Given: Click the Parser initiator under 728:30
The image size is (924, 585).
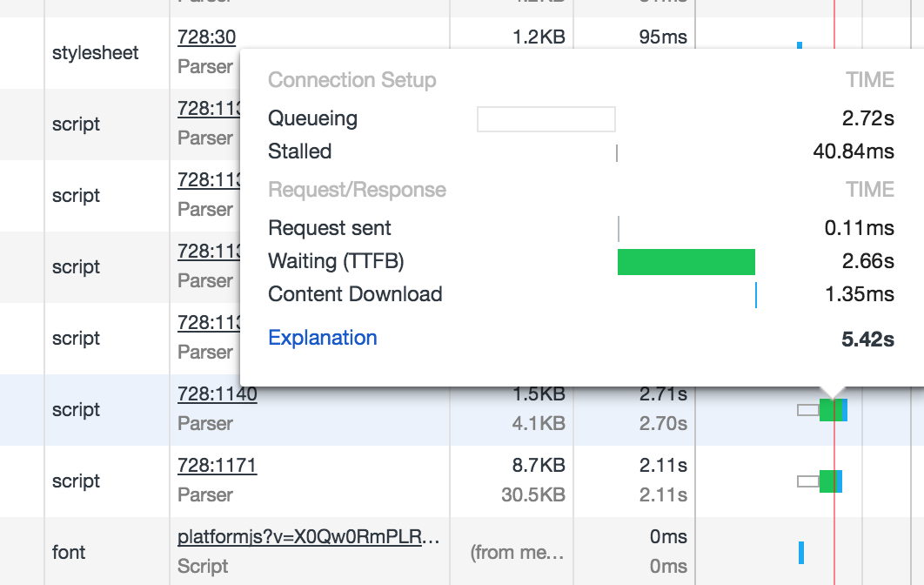Looking at the screenshot, I should (205, 66).
